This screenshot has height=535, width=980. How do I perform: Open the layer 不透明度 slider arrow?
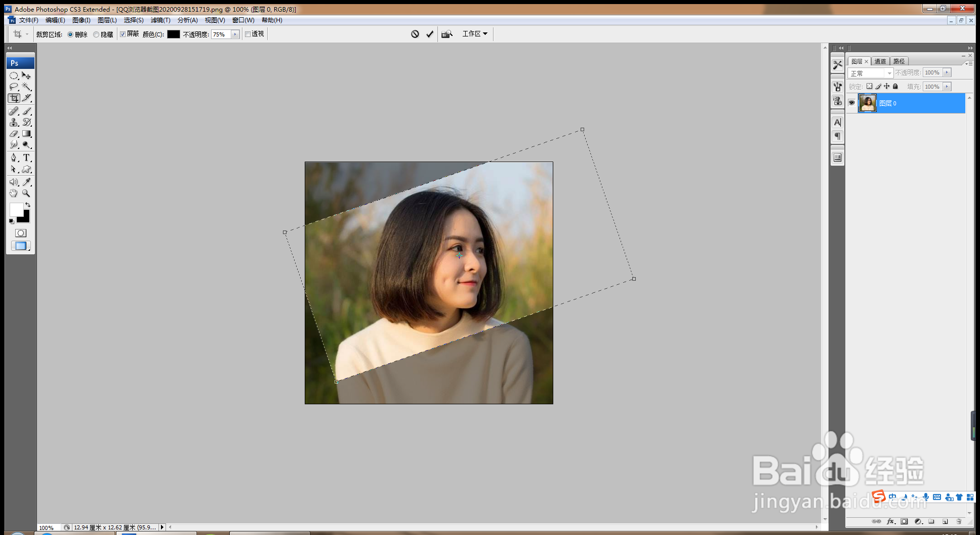point(947,72)
